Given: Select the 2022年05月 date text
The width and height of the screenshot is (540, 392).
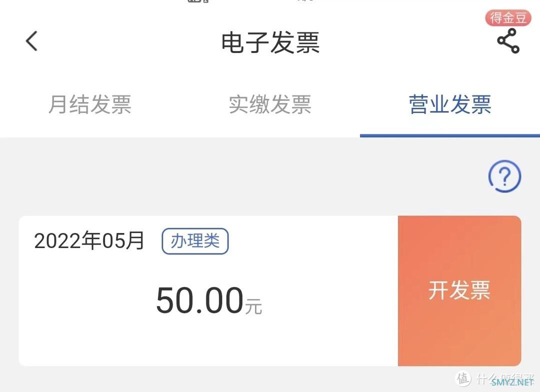Looking at the screenshot, I should (x=89, y=240).
